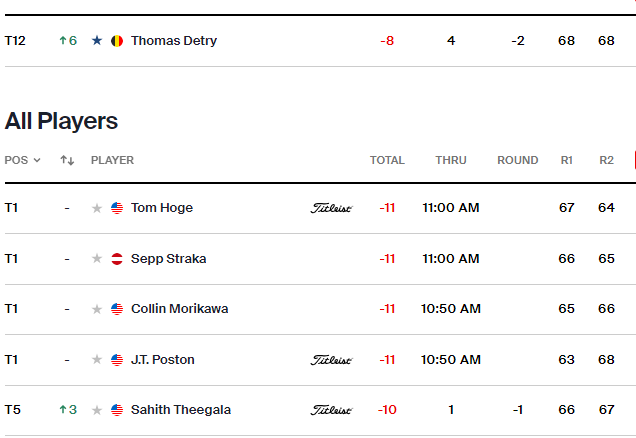Open Collin Morikawa's player profile
Image resolution: width=636 pixels, height=438 pixels.
click(x=180, y=309)
